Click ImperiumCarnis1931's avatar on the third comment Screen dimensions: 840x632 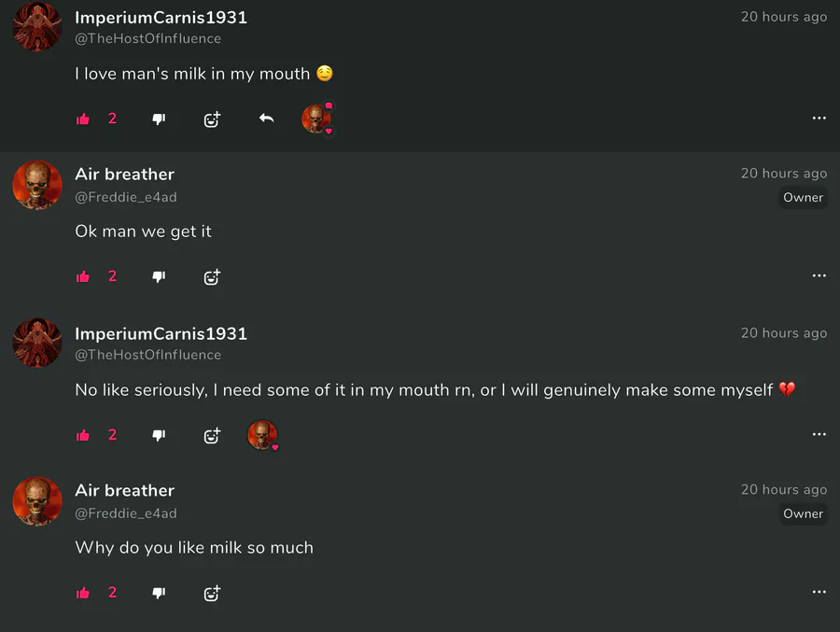(37, 343)
